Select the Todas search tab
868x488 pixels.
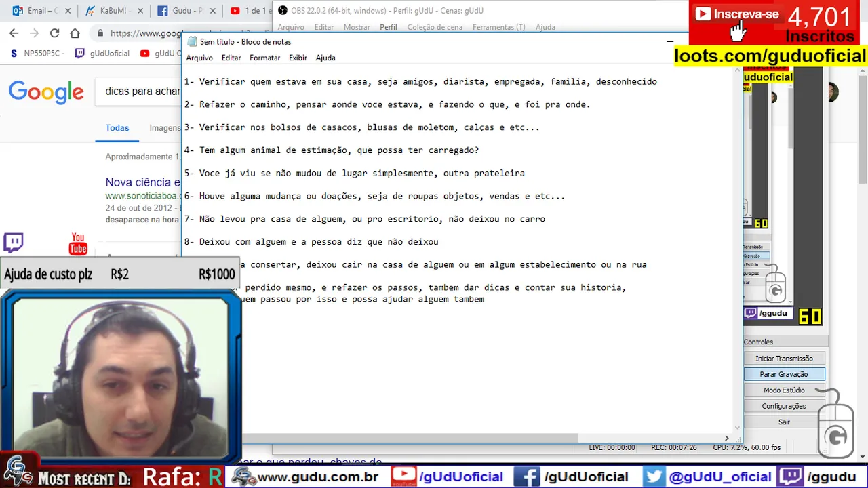click(117, 128)
